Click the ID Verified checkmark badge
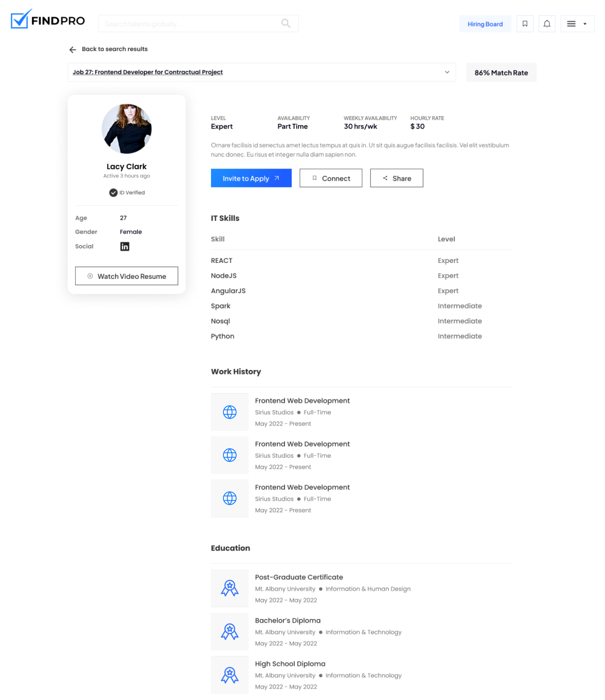 click(113, 193)
